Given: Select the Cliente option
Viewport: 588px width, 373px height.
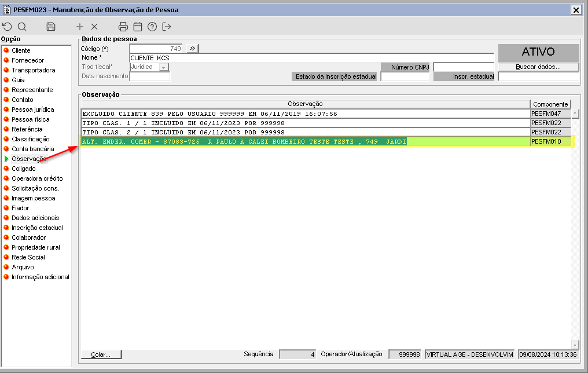Looking at the screenshot, I should tap(21, 50).
